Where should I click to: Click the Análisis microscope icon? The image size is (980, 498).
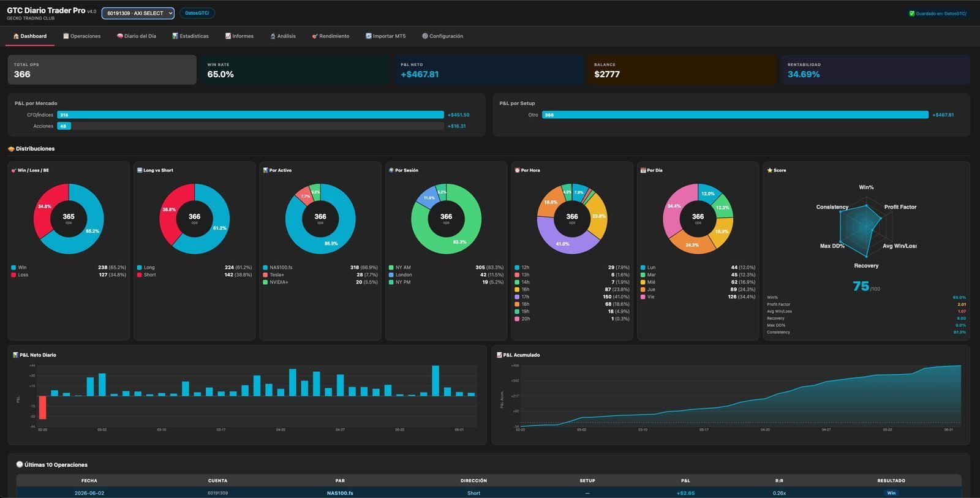tap(273, 36)
